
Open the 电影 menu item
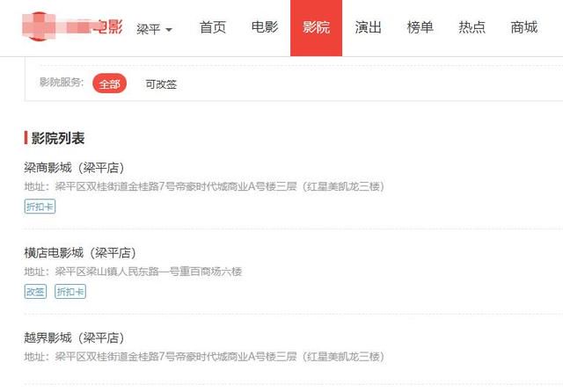[265, 27]
